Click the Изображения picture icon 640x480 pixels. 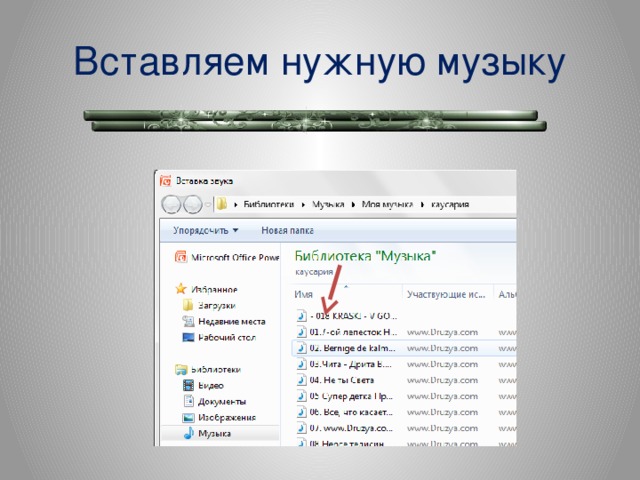click(188, 417)
